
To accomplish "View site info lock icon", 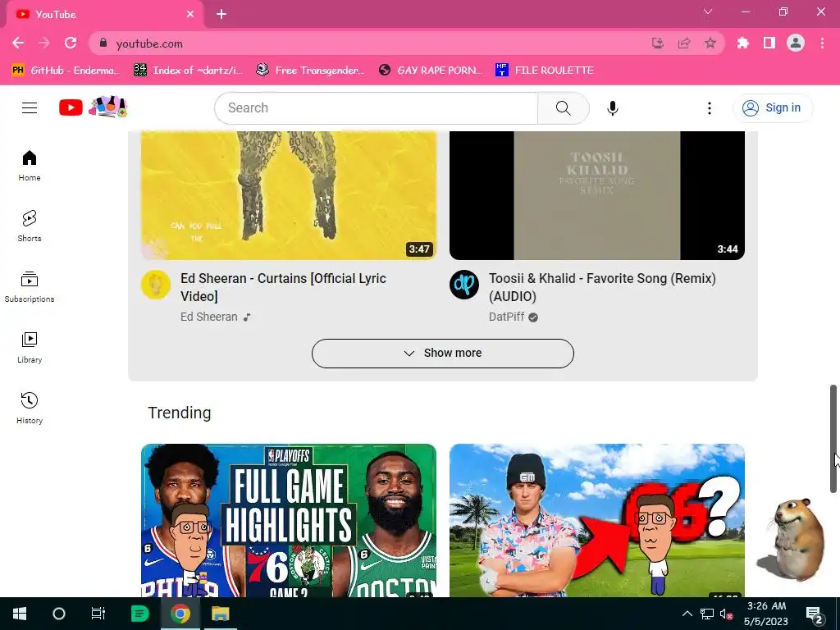I will [x=103, y=43].
